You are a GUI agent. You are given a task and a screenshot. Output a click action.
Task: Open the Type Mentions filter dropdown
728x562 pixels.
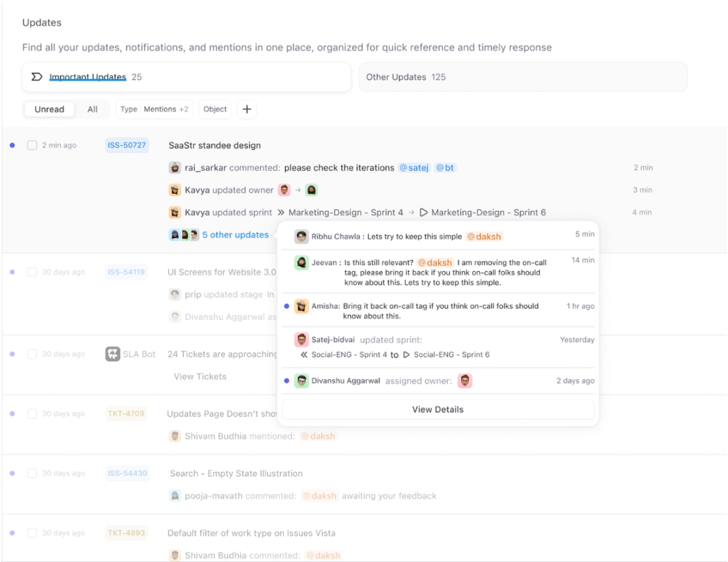click(154, 109)
